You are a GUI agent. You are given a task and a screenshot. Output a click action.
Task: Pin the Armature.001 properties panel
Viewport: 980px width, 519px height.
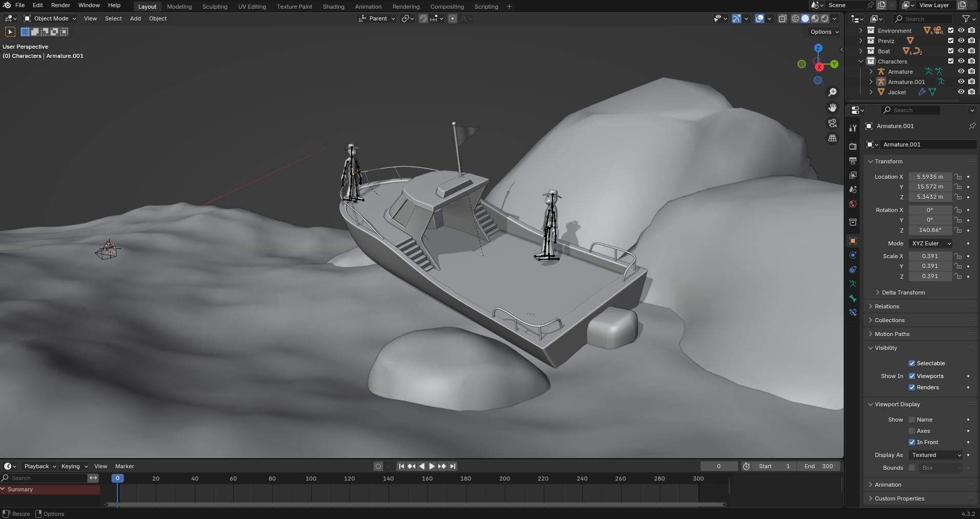pos(972,126)
